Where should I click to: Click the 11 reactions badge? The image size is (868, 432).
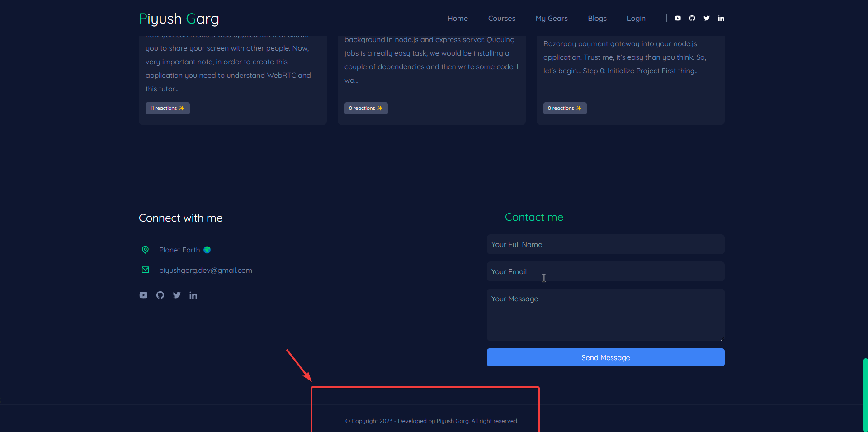[x=167, y=108]
